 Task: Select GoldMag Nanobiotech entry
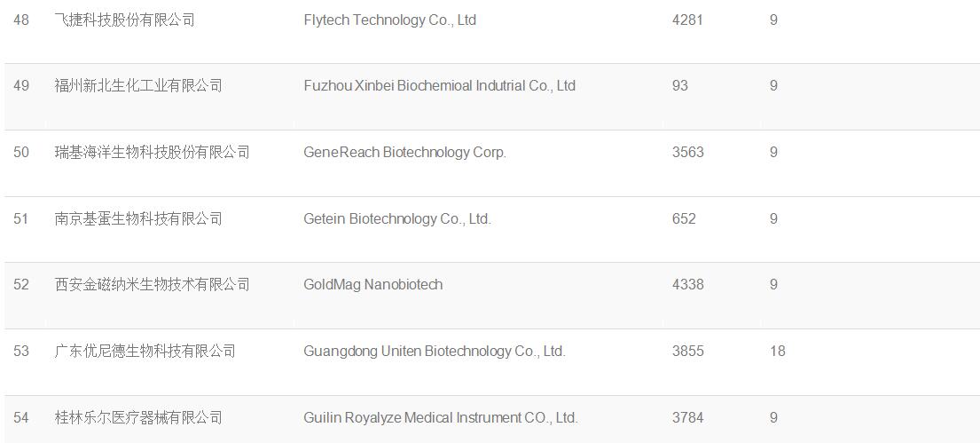click(x=373, y=285)
